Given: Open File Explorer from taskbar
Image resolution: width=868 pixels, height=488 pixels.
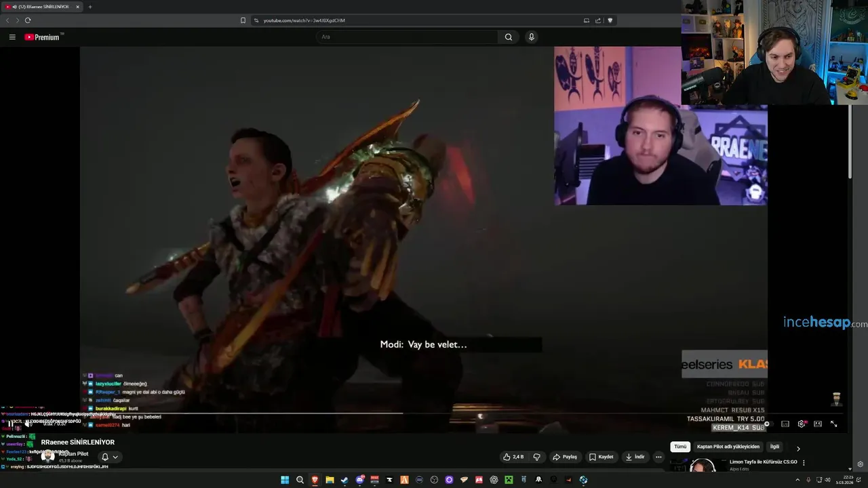Looking at the screenshot, I should [x=330, y=480].
